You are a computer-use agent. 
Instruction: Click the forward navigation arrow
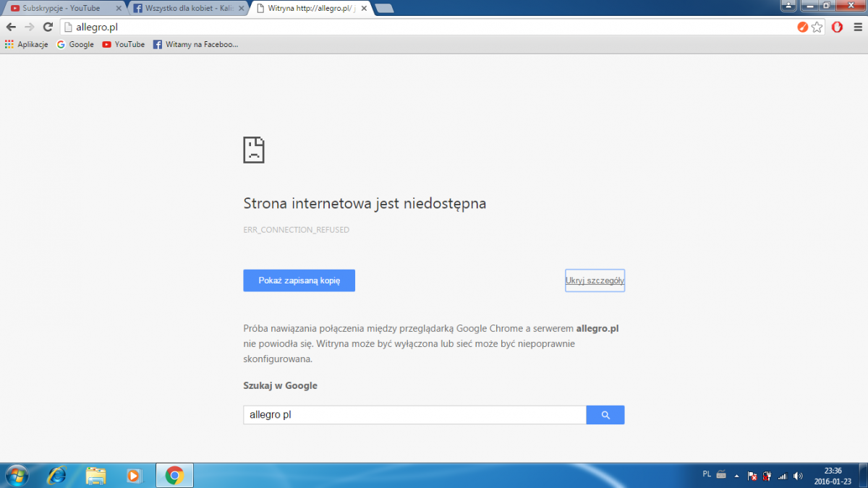[30, 27]
